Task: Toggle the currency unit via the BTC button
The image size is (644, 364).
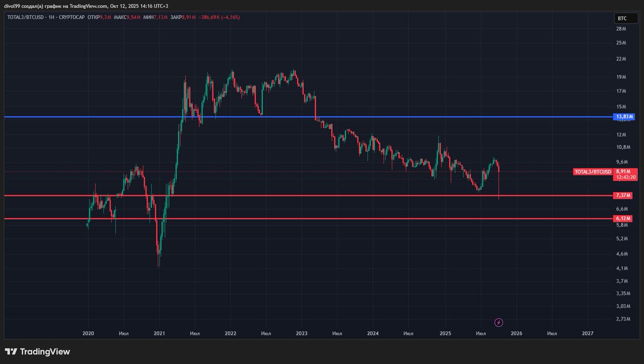Action: tap(626, 18)
